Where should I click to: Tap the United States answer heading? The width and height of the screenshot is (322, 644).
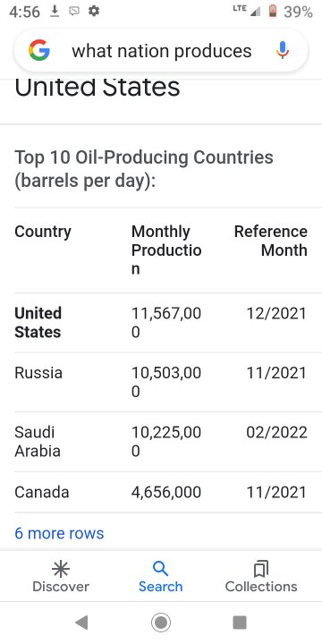coord(97,87)
